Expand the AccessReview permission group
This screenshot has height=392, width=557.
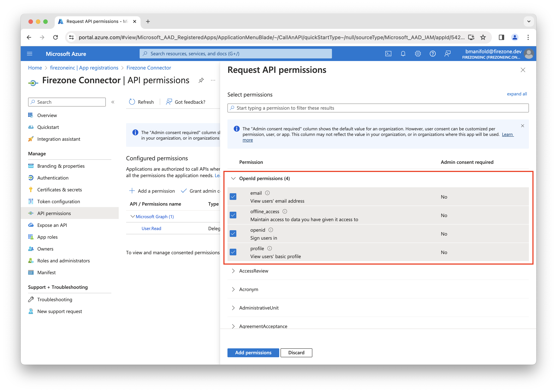point(233,271)
